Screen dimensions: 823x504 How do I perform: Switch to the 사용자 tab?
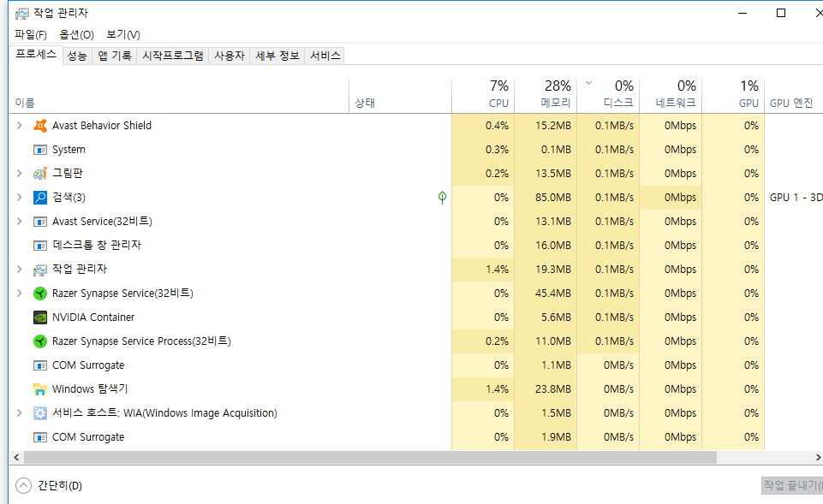click(x=230, y=56)
